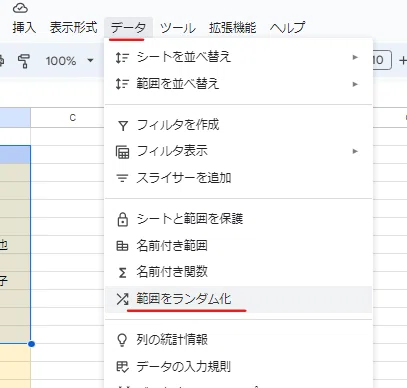Screen dimensions: 407x388
Task: Select 範囲をランダム化 option
Action: [x=238, y=299]
